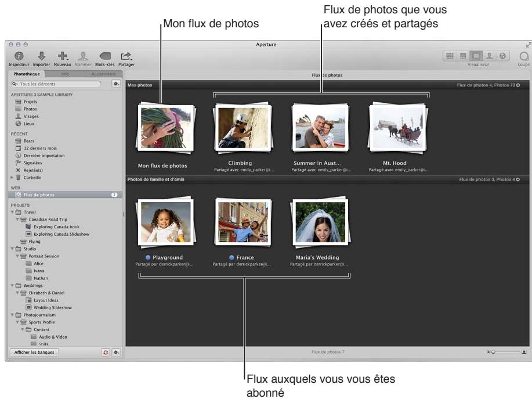Viewport: 532px width, 399px height.
Task: Collapse the Travel folder
Action: pos(12,212)
